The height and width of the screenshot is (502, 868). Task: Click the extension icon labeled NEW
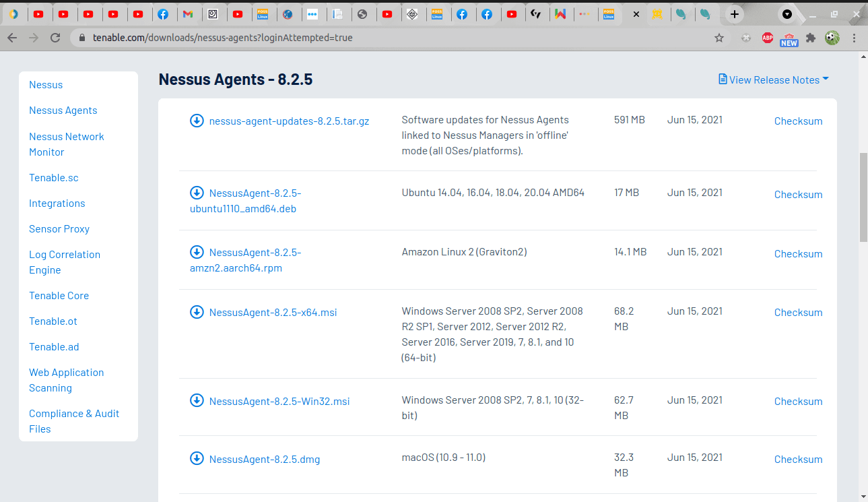point(789,39)
